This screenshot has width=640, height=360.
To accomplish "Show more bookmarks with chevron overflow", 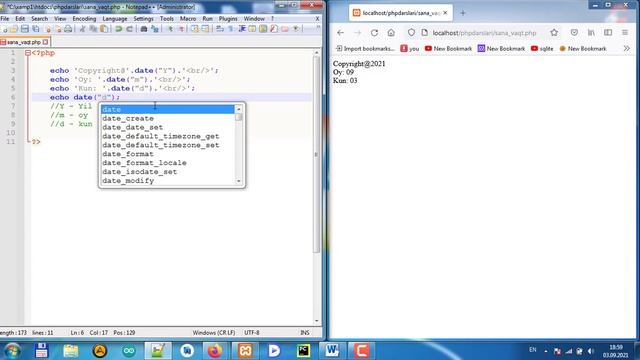I will coord(627,48).
